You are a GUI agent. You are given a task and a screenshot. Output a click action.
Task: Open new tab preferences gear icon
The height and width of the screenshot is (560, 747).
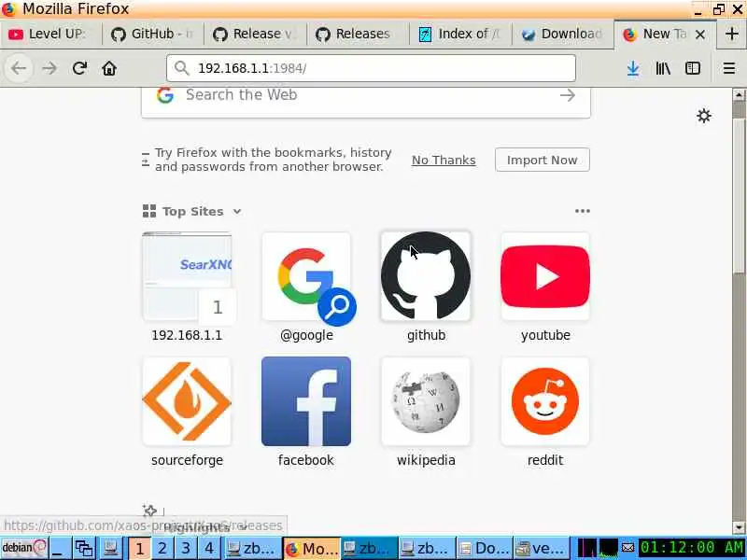704,115
